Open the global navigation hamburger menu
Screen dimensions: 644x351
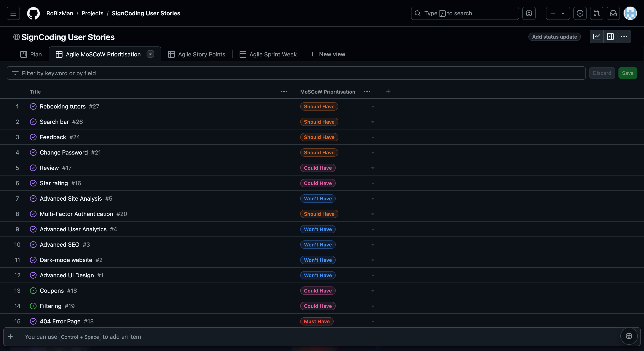pos(13,13)
